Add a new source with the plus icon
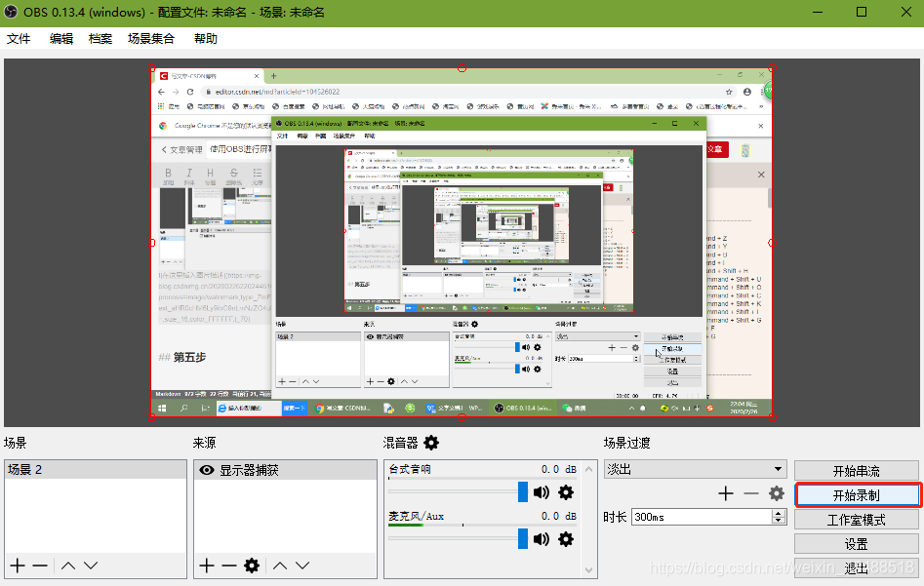Viewport: 924px width, 586px height. tap(206, 566)
